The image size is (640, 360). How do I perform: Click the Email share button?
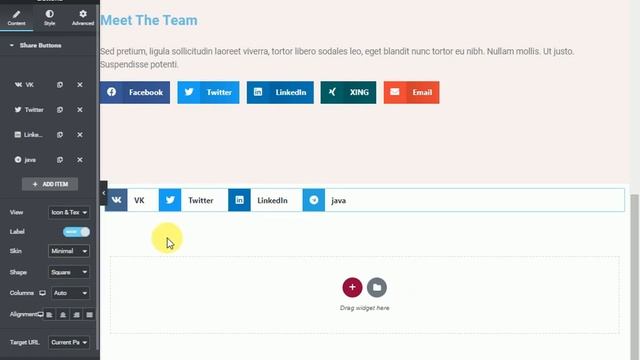tap(411, 92)
